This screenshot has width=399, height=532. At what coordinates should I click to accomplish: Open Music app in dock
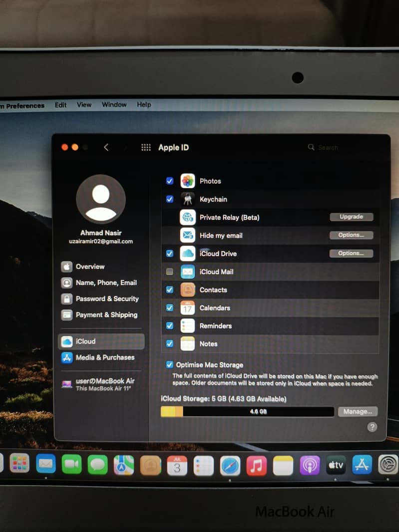click(x=256, y=466)
